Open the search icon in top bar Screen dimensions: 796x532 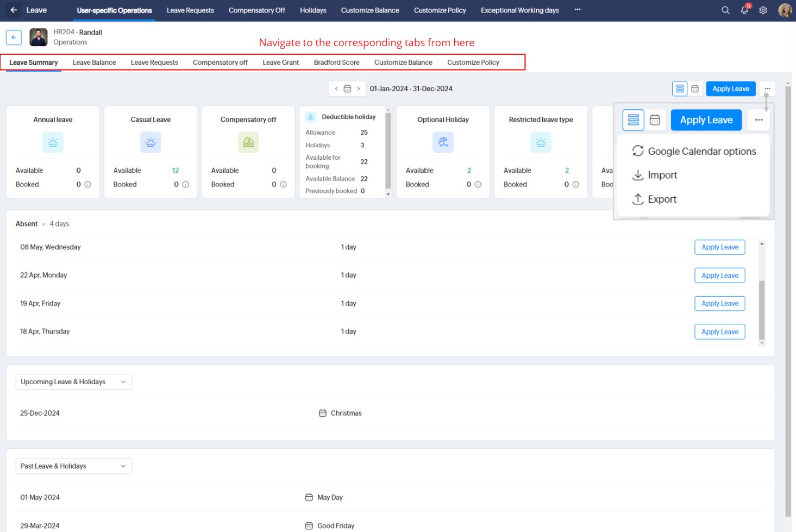pos(725,10)
